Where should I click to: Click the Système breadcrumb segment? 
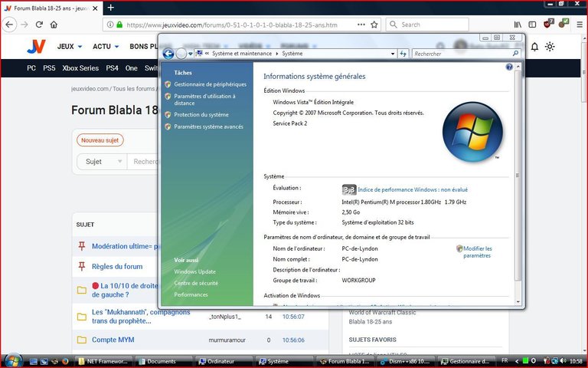pos(292,54)
